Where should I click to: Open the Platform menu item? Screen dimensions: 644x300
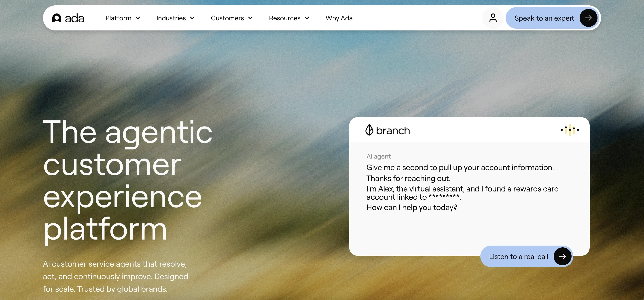[118, 18]
